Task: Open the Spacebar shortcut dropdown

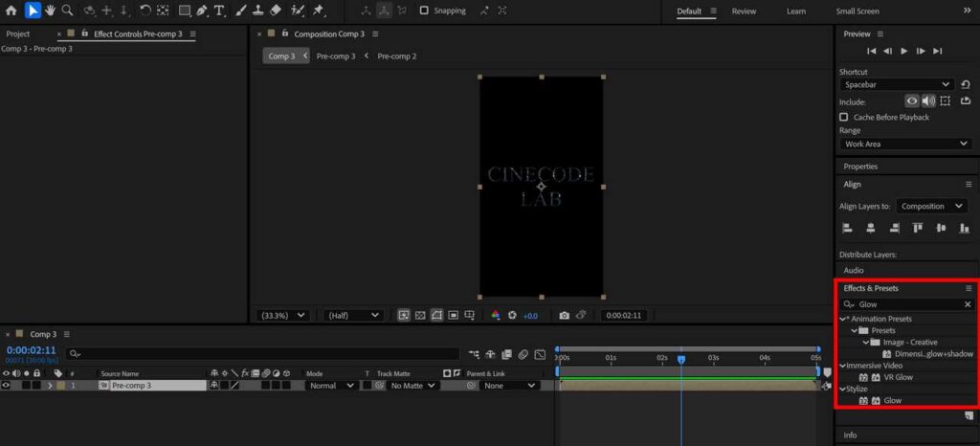Action: [x=897, y=84]
